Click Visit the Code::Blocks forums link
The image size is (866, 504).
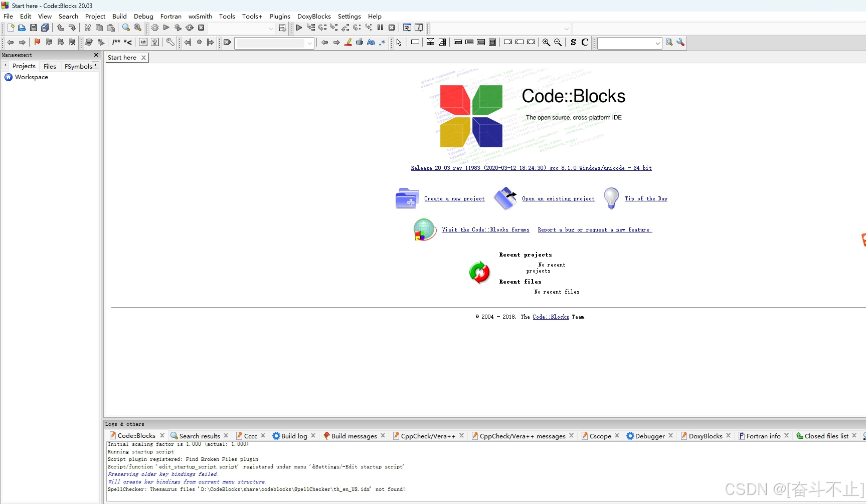pyautogui.click(x=485, y=230)
